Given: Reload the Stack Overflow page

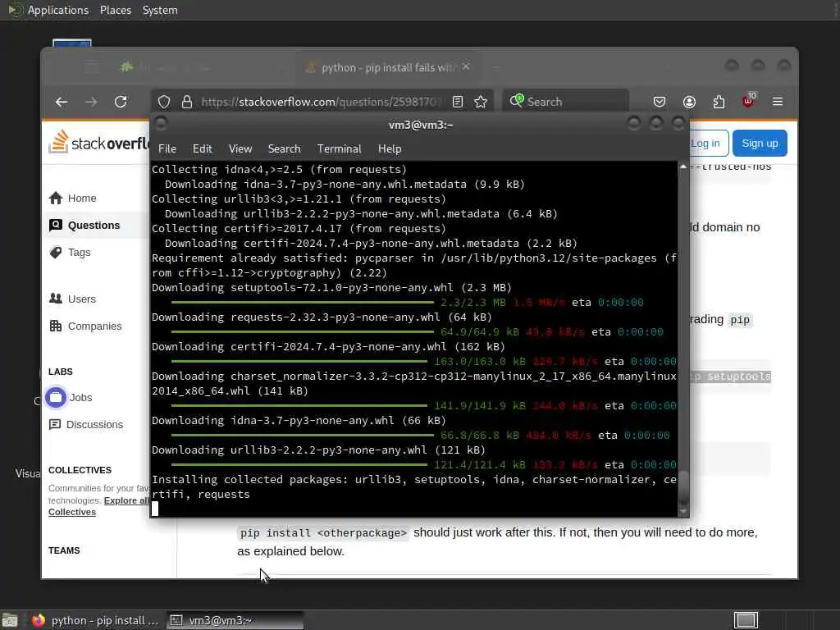Looking at the screenshot, I should coord(121,102).
